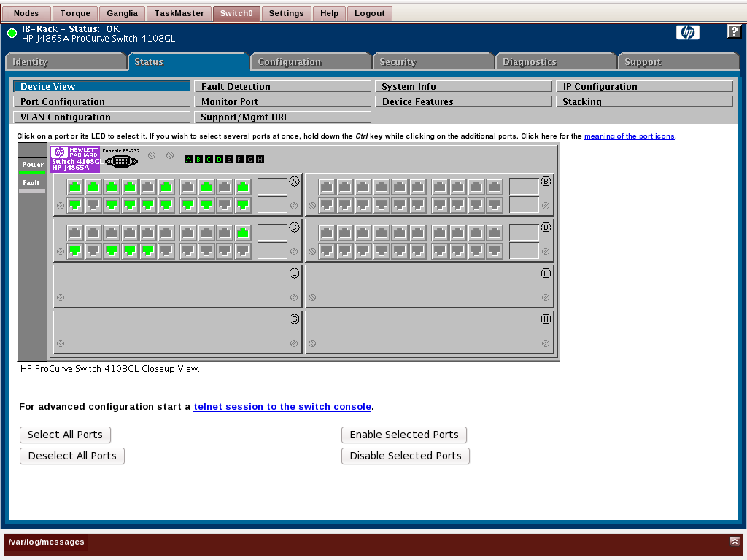Select the last bottom-row port in module C
This screenshot has height=560, width=747.
[243, 251]
